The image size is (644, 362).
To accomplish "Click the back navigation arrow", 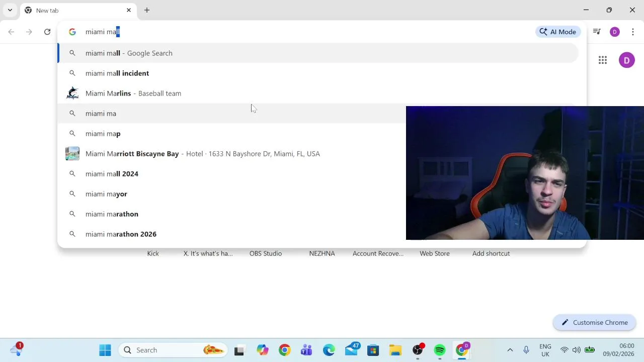I will click(11, 32).
